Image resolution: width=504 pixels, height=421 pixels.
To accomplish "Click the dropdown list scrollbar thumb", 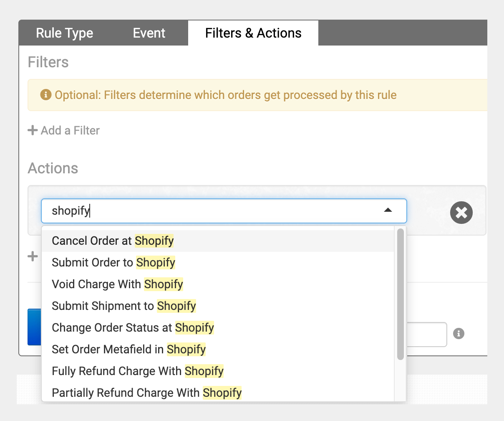I will (401, 294).
